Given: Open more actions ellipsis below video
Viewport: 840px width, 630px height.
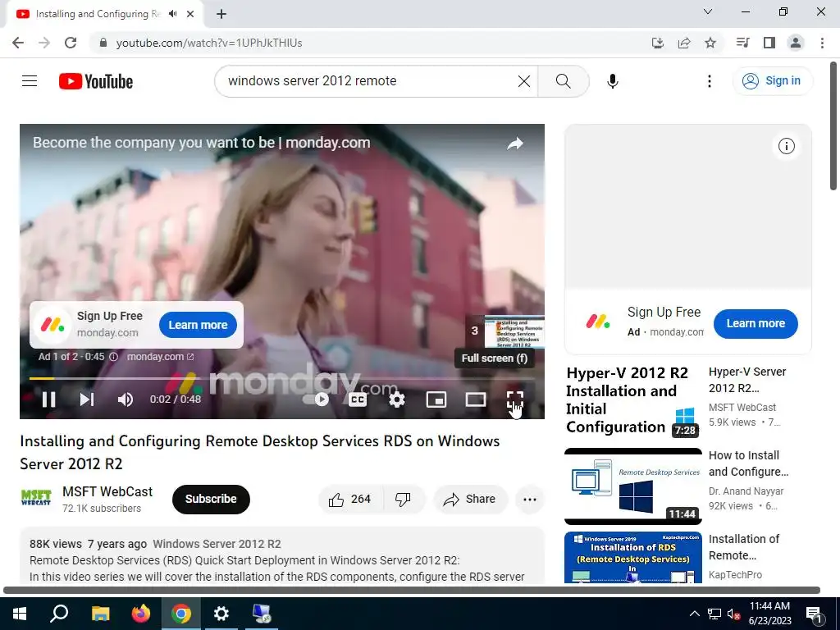Looking at the screenshot, I should click(530, 500).
